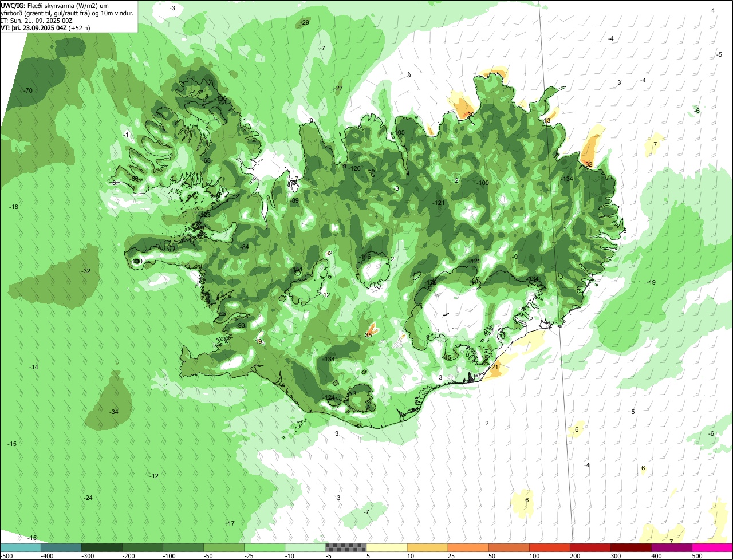Click the purple swatch from 400 to 500
Screen dimensions: 733x560
pyautogui.click(x=671, y=547)
